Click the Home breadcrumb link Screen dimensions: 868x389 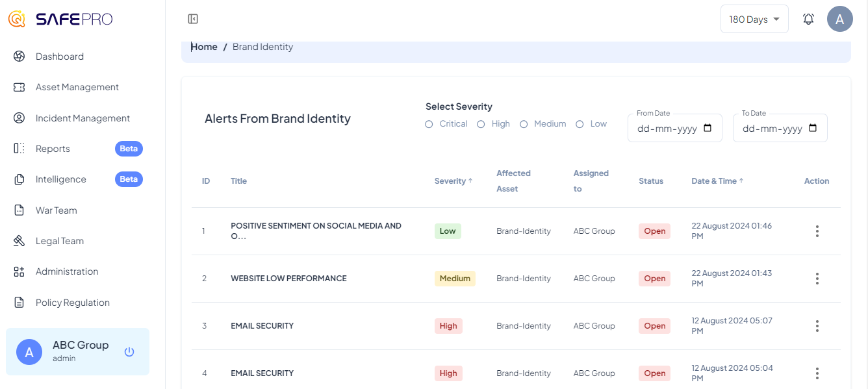coord(204,47)
